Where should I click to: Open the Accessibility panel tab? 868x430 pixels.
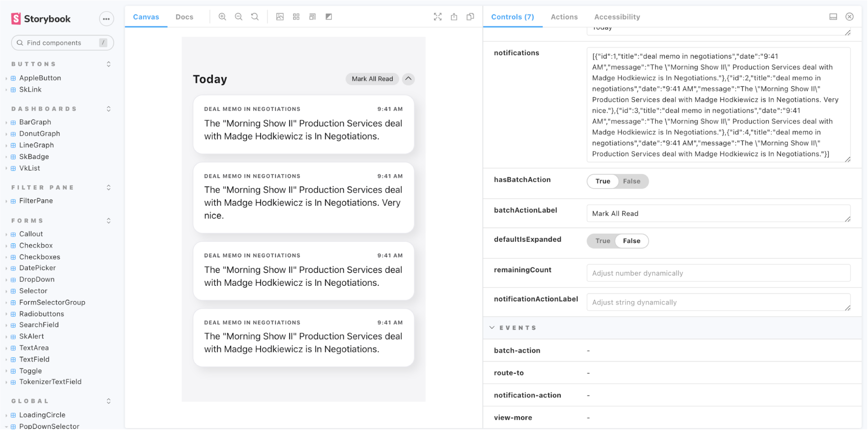click(617, 17)
